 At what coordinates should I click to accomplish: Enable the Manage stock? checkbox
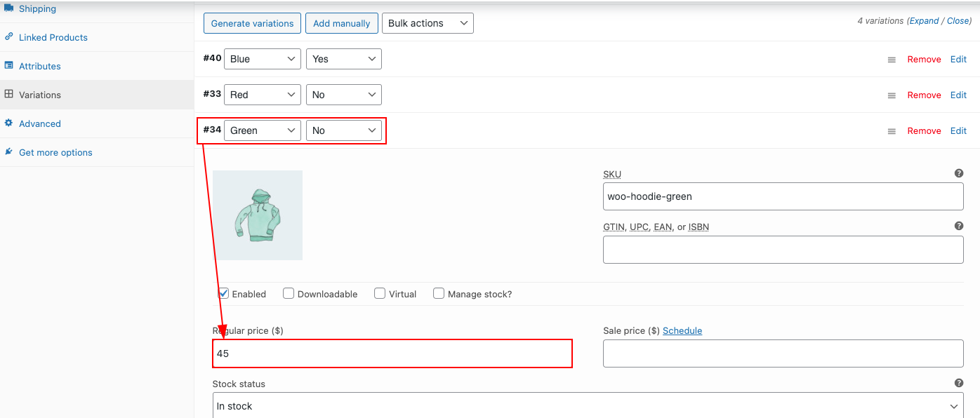[439, 293]
